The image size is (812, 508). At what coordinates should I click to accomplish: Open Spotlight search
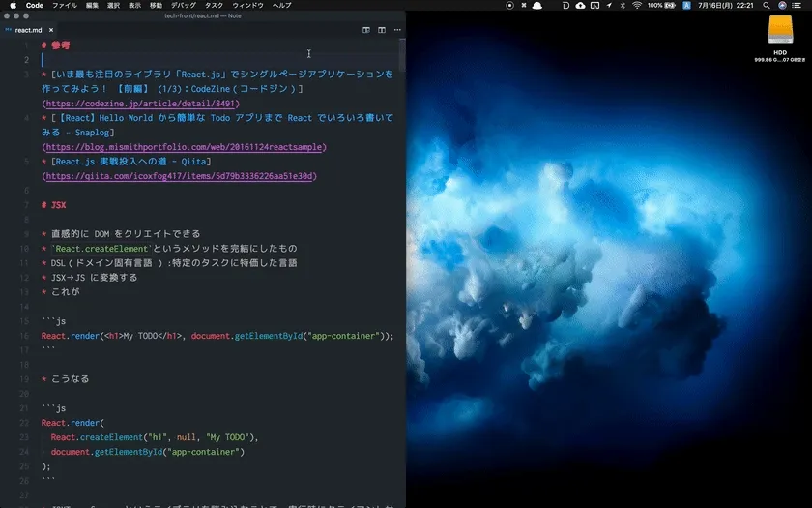click(767, 5)
